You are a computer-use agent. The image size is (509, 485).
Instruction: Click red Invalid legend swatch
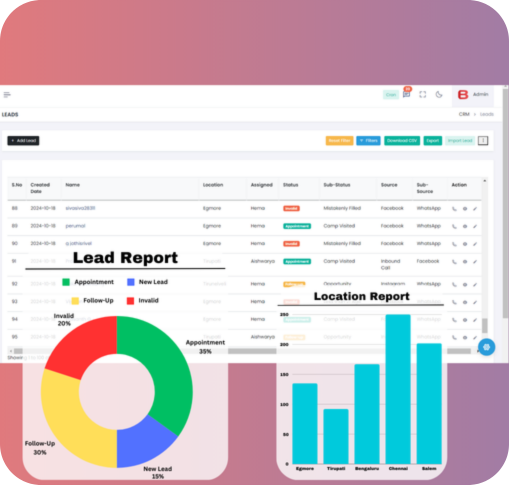130,301
